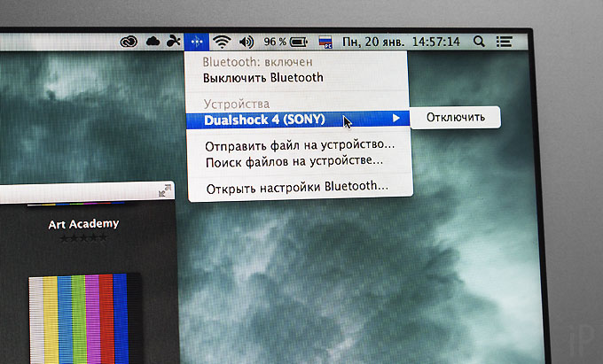Open Spotlight search magnifier
This screenshot has width=603, height=364.
point(479,41)
